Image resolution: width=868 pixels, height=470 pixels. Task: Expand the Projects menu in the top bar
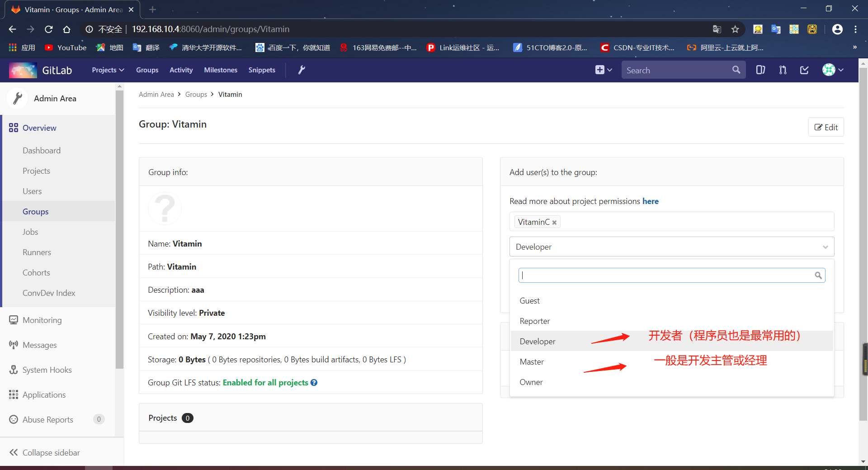[107, 70]
